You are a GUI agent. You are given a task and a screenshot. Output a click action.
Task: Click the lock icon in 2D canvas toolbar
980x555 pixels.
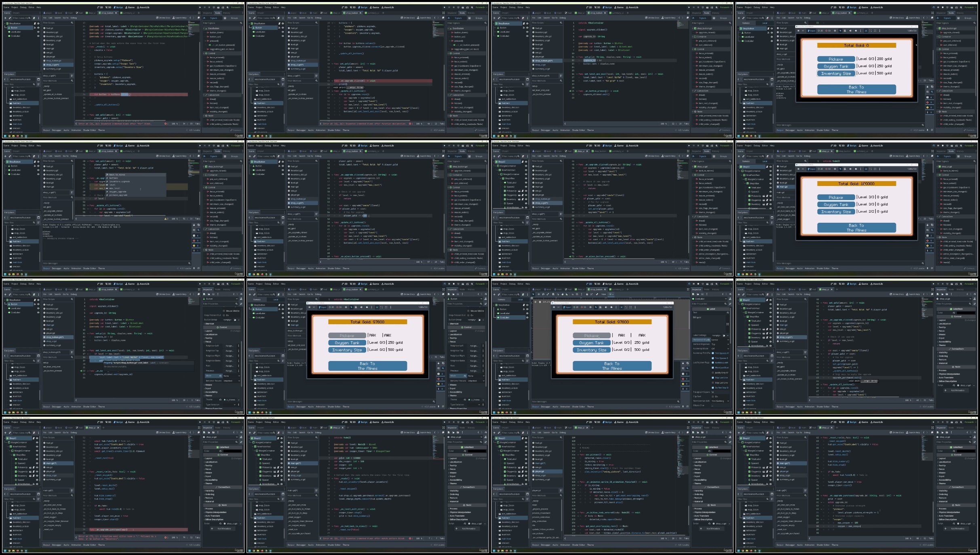[587, 294]
